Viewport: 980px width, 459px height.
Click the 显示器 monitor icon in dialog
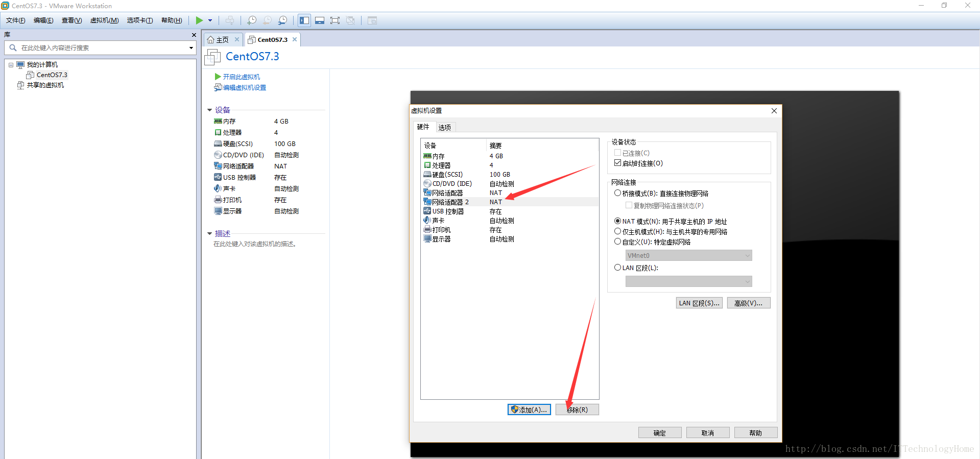tap(427, 239)
